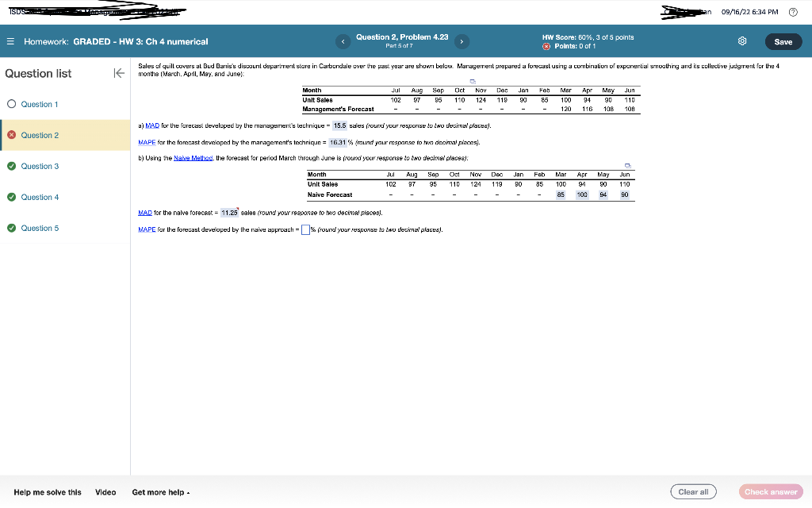The width and height of the screenshot is (812, 508).
Task: Click the May naive forecast value 94
Action: coord(603,195)
